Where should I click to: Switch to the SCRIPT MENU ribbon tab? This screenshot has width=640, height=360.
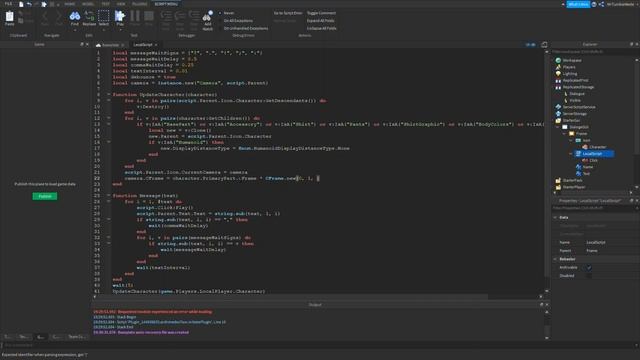(166, 4)
